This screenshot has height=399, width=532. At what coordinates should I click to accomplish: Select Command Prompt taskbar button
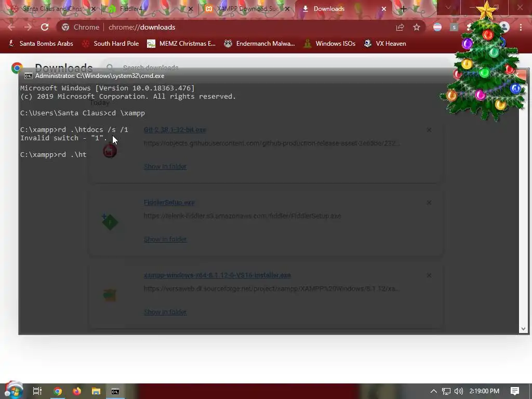click(115, 391)
